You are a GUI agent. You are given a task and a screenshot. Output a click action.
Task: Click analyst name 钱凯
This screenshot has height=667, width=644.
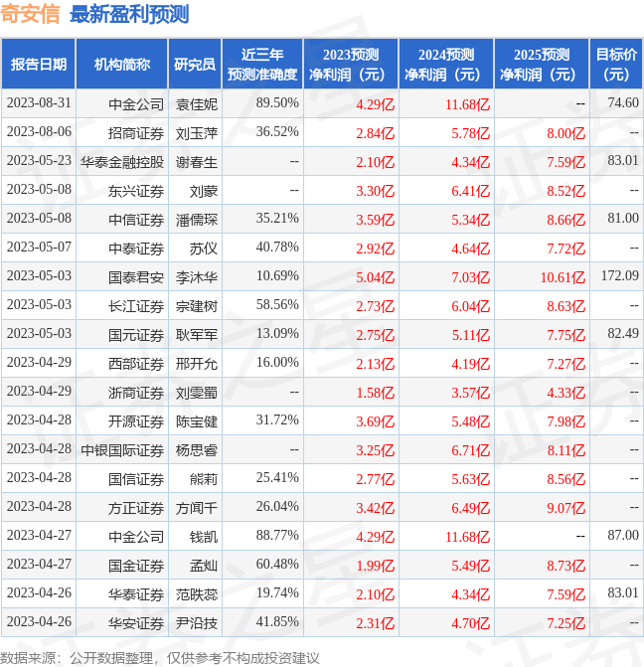tap(204, 537)
